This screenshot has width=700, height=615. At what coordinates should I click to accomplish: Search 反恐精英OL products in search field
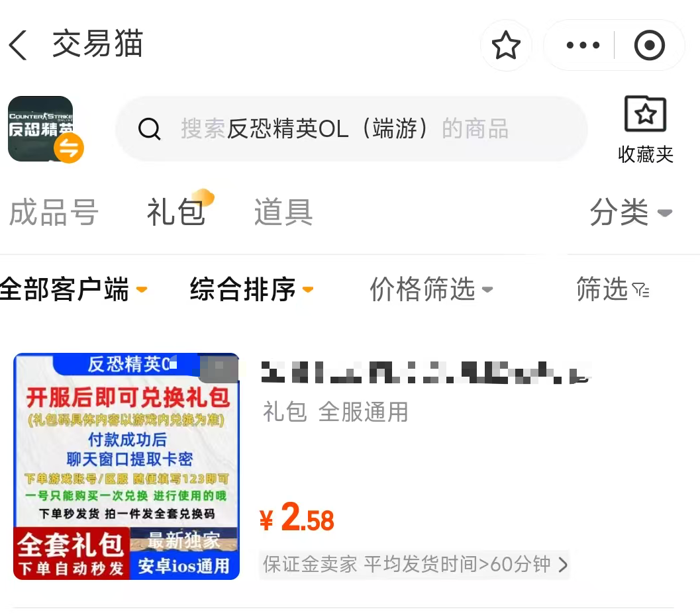(352, 129)
